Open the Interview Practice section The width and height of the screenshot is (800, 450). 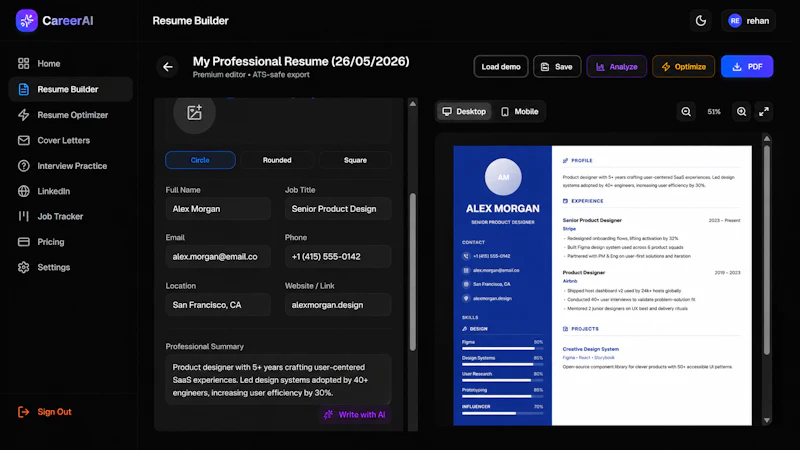tap(70, 166)
